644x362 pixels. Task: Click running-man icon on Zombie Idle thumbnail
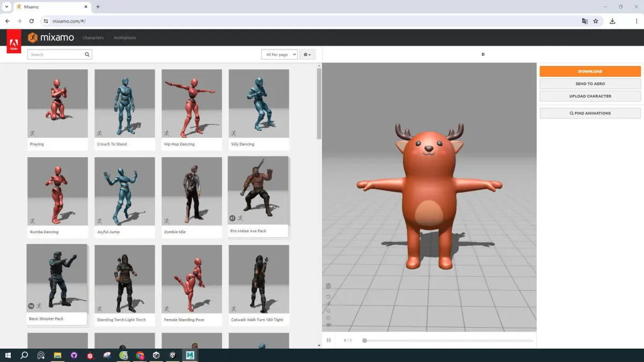pyautogui.click(x=166, y=221)
